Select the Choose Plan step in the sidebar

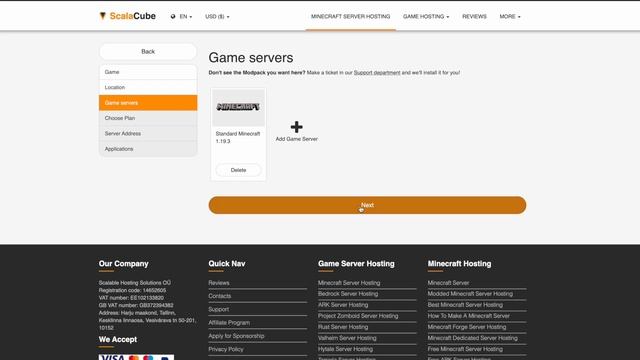pyautogui.click(x=148, y=118)
